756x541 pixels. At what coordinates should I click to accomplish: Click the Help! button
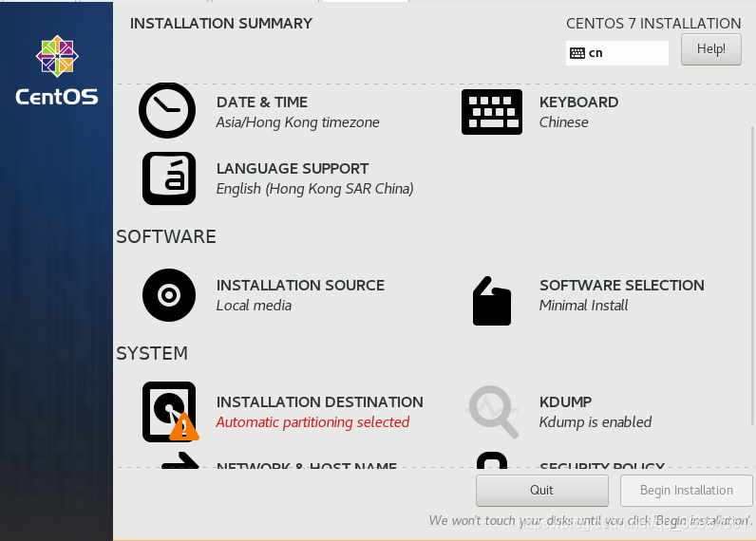pos(711,49)
